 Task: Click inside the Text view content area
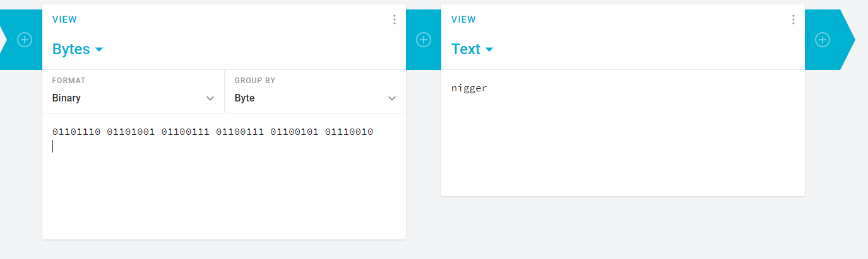tap(623, 132)
